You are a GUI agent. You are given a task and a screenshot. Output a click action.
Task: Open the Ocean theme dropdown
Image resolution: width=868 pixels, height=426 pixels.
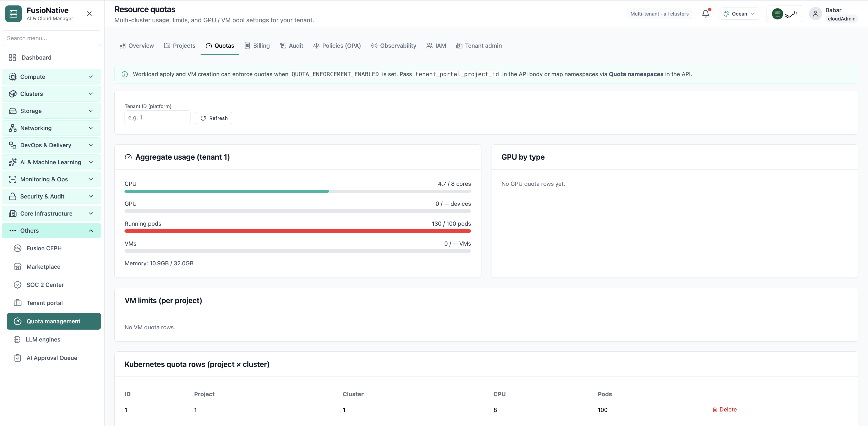[x=739, y=14]
